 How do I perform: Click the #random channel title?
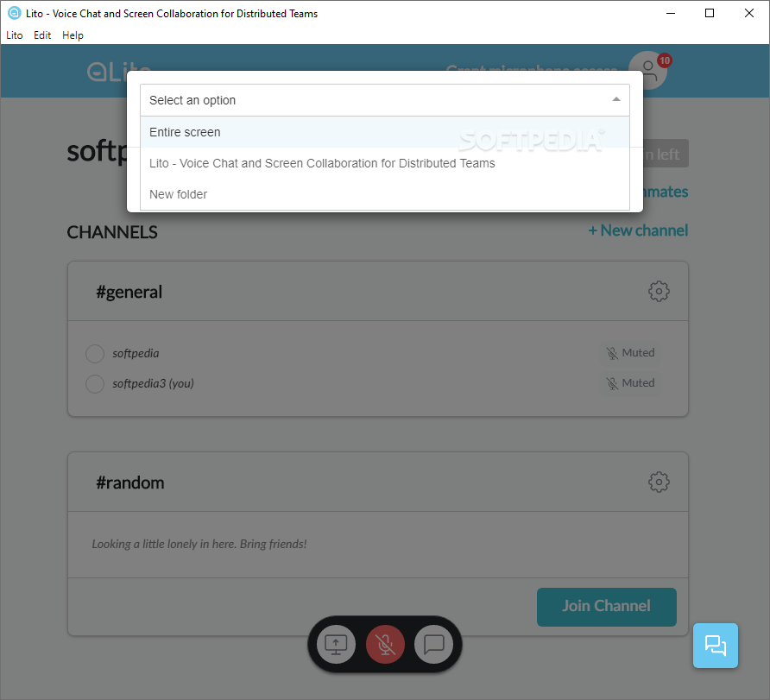click(130, 482)
